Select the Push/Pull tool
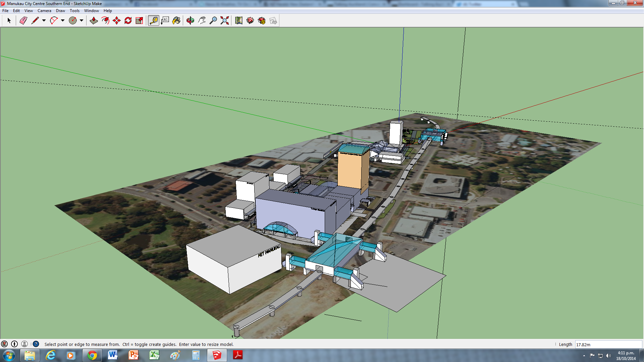This screenshot has height=362, width=644. (x=94, y=21)
